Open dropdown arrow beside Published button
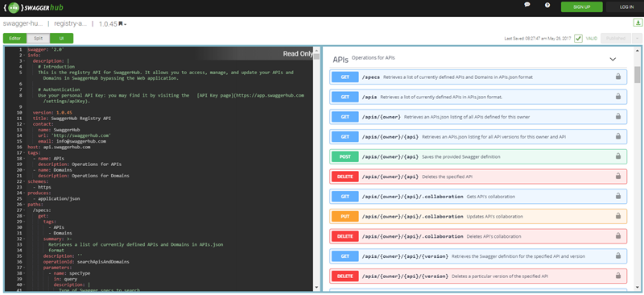644x295 pixels. coord(638,38)
